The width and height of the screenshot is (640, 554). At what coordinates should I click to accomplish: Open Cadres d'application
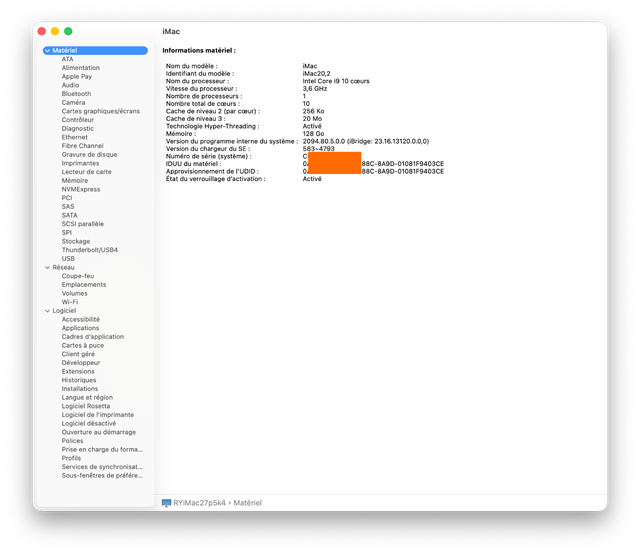click(93, 337)
